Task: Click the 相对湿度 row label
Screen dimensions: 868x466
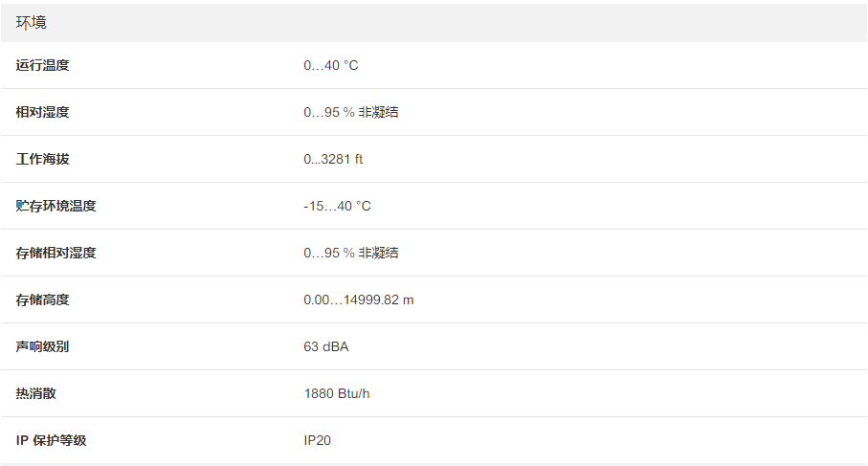Action: (43, 112)
